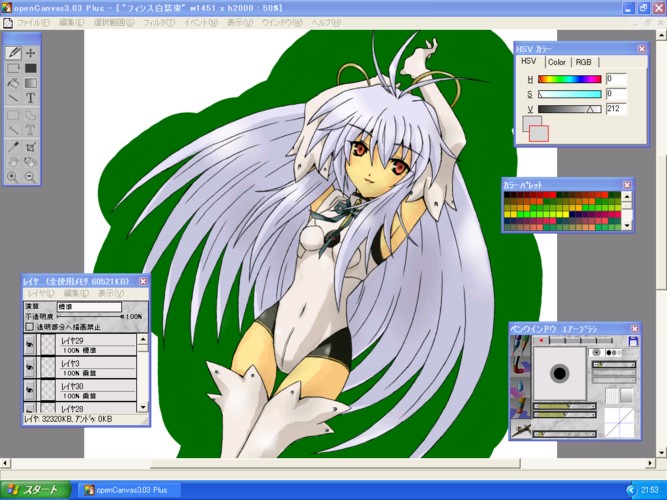The width and height of the screenshot is (667, 500).
Task: Open the 選択範囲(S) menu
Action: click(114, 23)
